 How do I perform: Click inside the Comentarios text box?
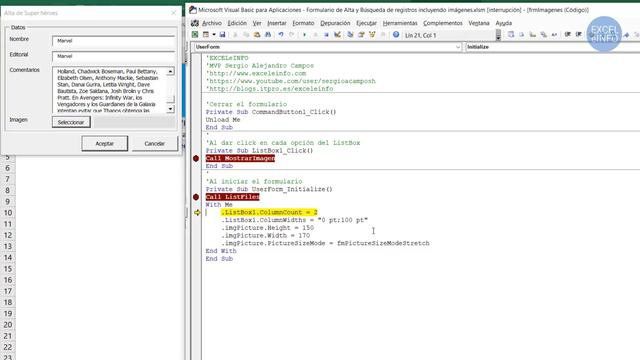(x=109, y=90)
